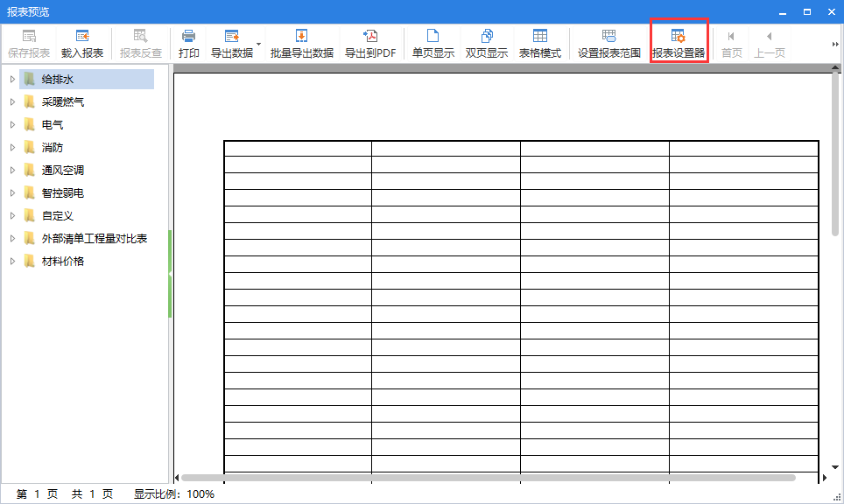Switch to 双页显示 double page view
Viewport: 844px width, 504px height.
487,44
